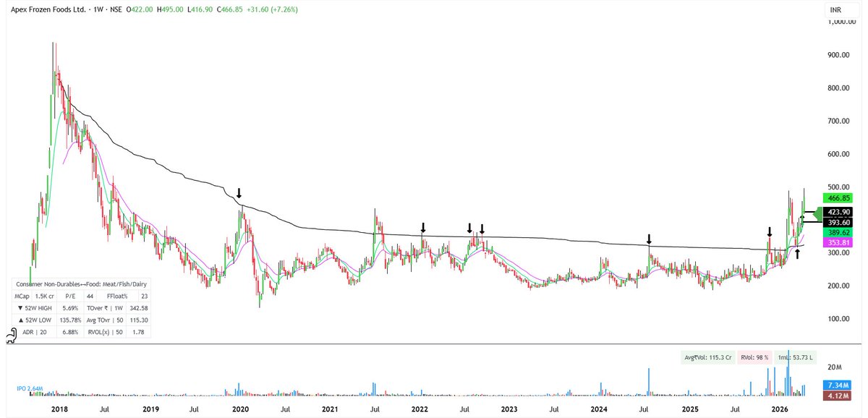Click the open value O422.00

140,9
